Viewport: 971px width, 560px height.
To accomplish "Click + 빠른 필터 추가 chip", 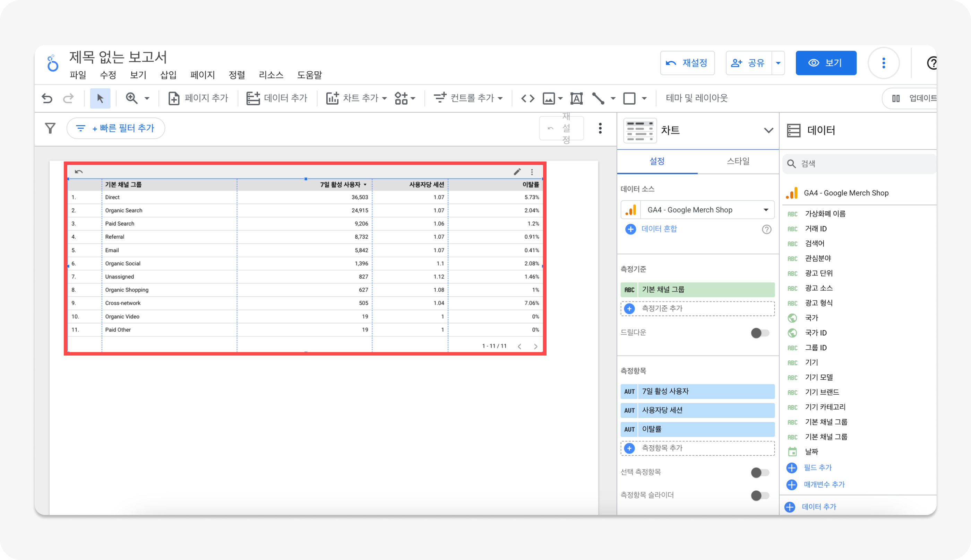I will coord(115,128).
